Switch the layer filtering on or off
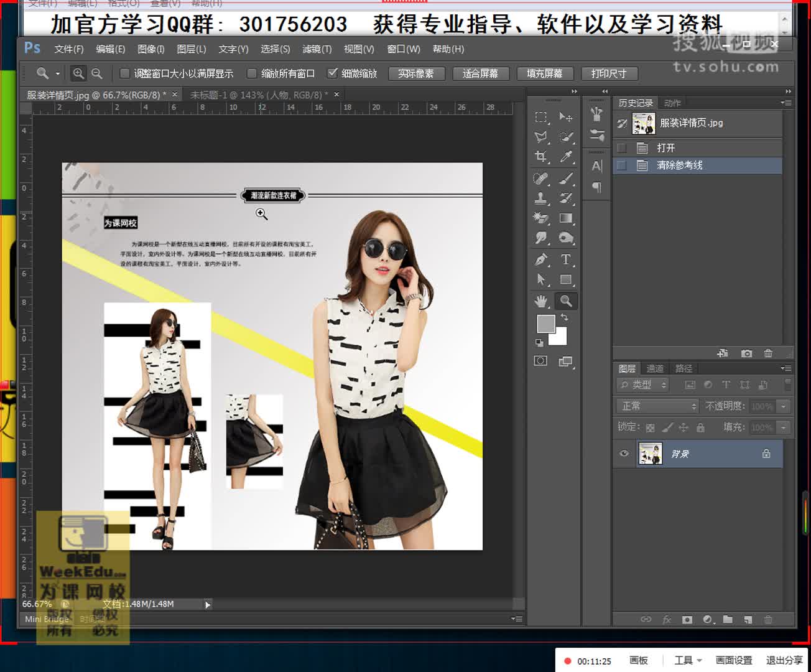The image size is (811, 672). [x=788, y=385]
